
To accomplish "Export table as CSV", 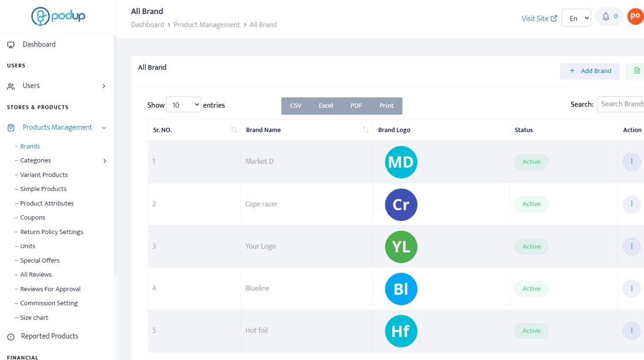I will click(x=296, y=106).
